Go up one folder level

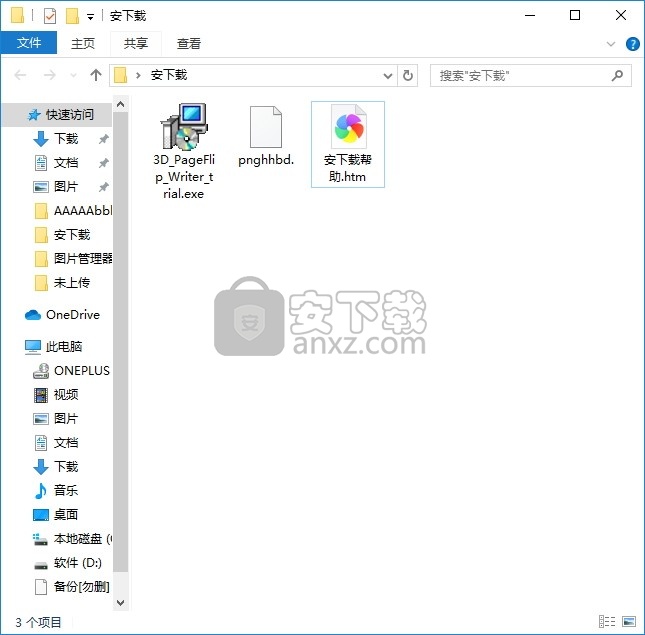(x=96, y=75)
